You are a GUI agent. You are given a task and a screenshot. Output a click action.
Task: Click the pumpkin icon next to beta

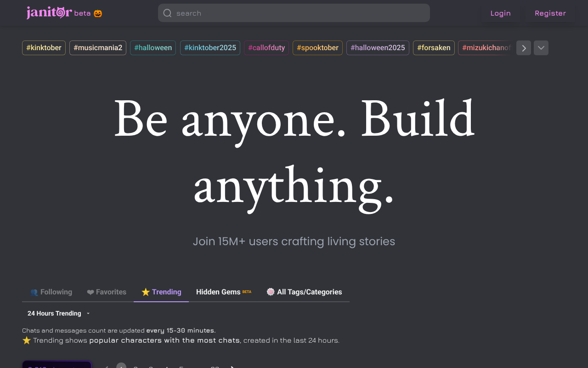pos(98,13)
